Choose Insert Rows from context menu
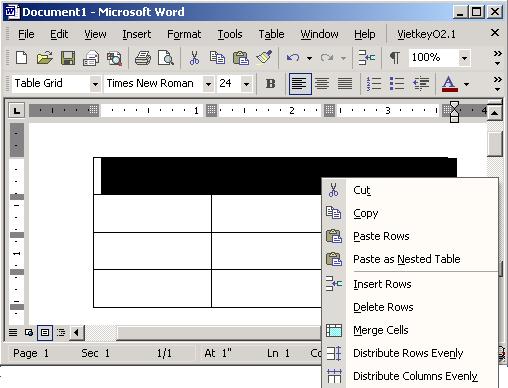This screenshot has height=388, width=508. 410,284
